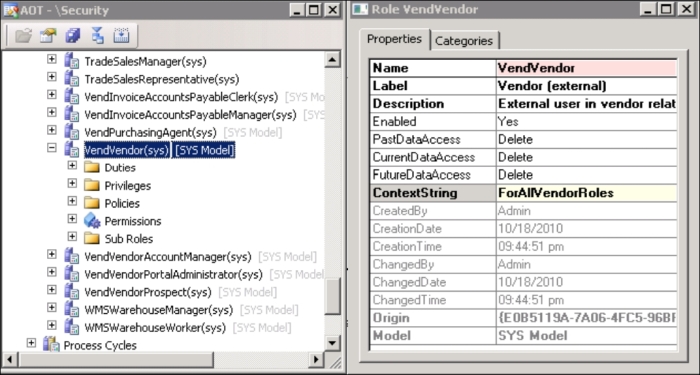Click the Permissions gear icon
The width and height of the screenshot is (700, 375).
[92, 221]
